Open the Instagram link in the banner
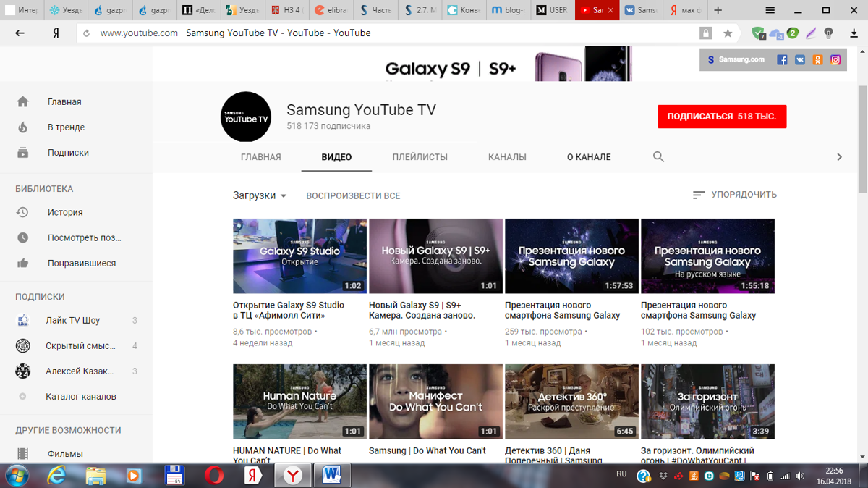 (x=835, y=60)
